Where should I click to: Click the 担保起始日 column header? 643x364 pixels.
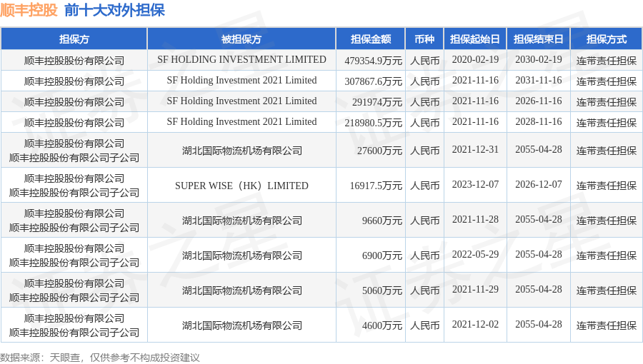[x=475, y=39]
